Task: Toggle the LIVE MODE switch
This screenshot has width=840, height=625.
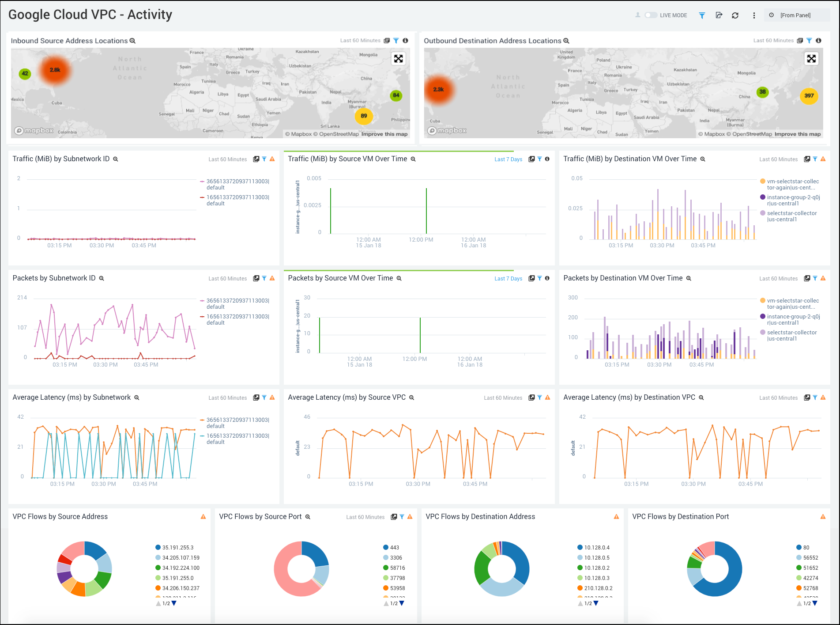Action: click(x=651, y=15)
